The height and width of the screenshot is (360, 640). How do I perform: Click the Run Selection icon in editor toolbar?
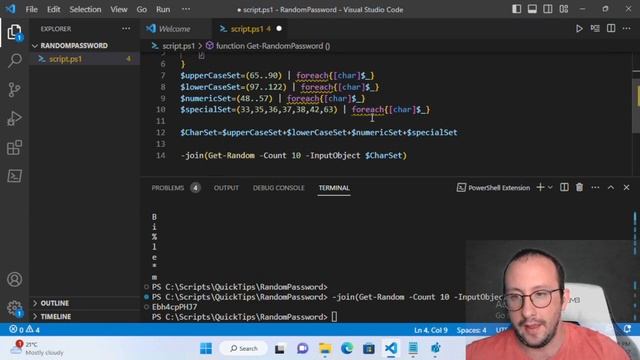(x=595, y=29)
